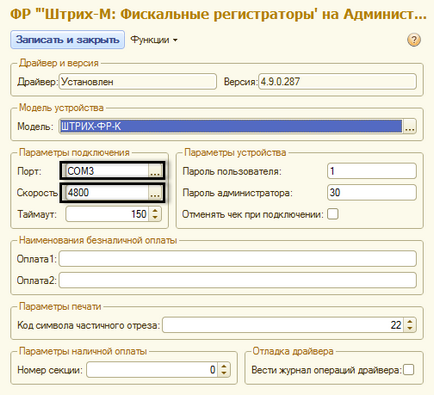Focus the Оплата2 text field
The height and width of the screenshot is (395, 434).
click(x=238, y=280)
